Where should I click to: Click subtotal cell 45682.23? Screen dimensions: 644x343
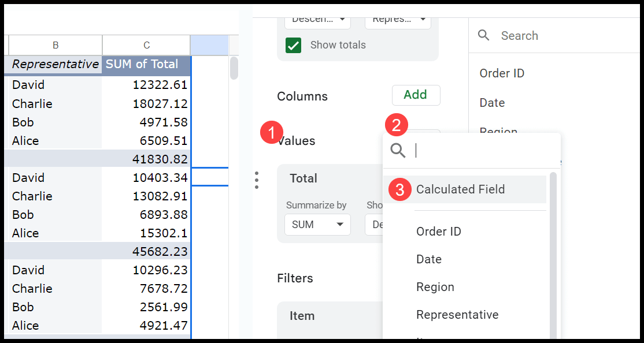(x=147, y=251)
